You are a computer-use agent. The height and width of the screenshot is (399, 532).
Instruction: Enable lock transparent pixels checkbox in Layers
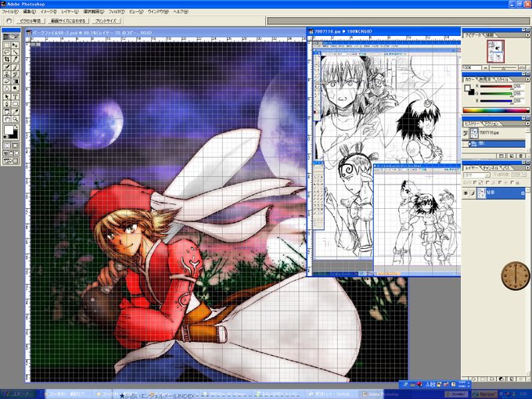tap(475, 182)
